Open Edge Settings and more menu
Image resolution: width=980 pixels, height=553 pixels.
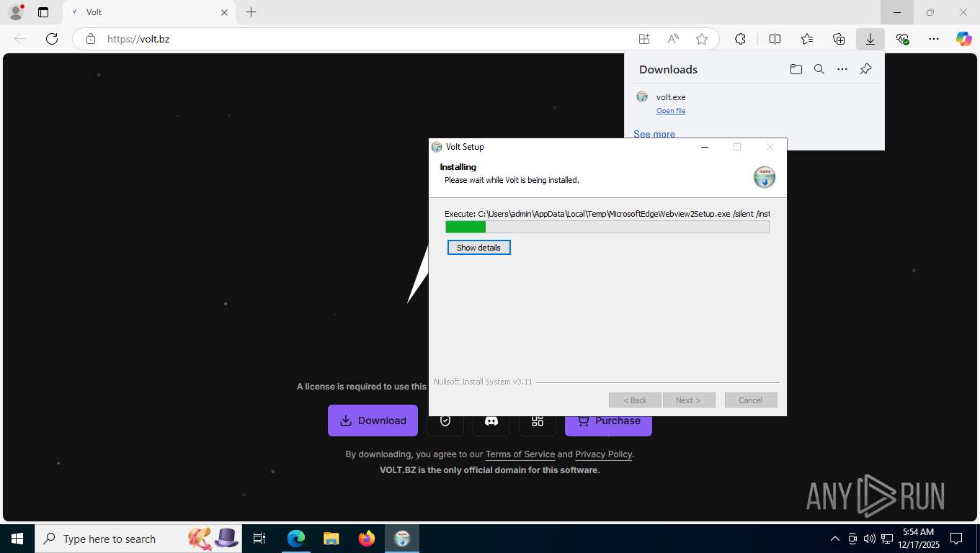click(x=934, y=39)
